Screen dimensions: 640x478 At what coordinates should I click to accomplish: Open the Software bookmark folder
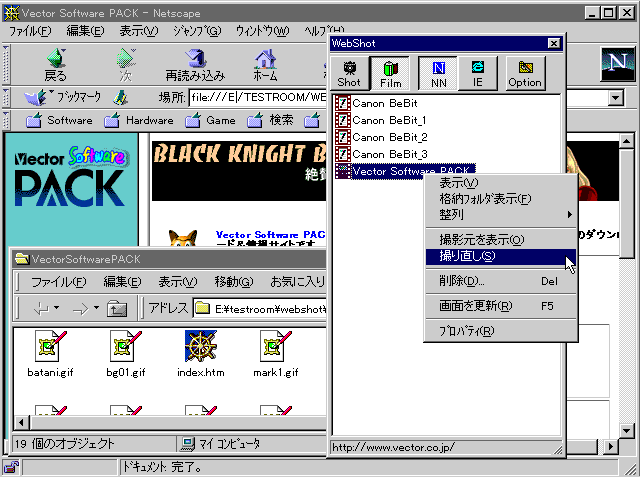click(59, 120)
